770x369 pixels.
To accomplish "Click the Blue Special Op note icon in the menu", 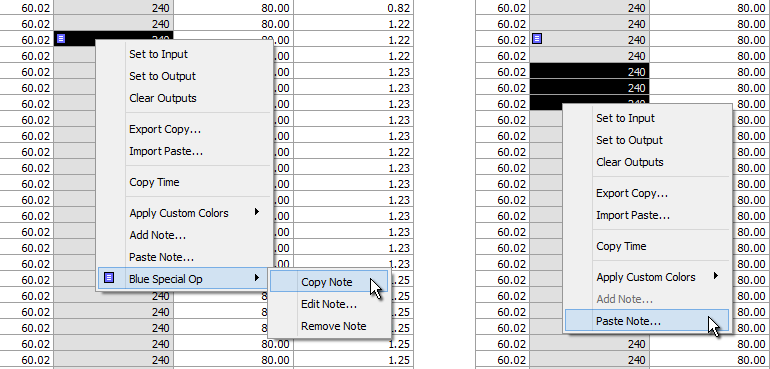I will click(x=109, y=278).
